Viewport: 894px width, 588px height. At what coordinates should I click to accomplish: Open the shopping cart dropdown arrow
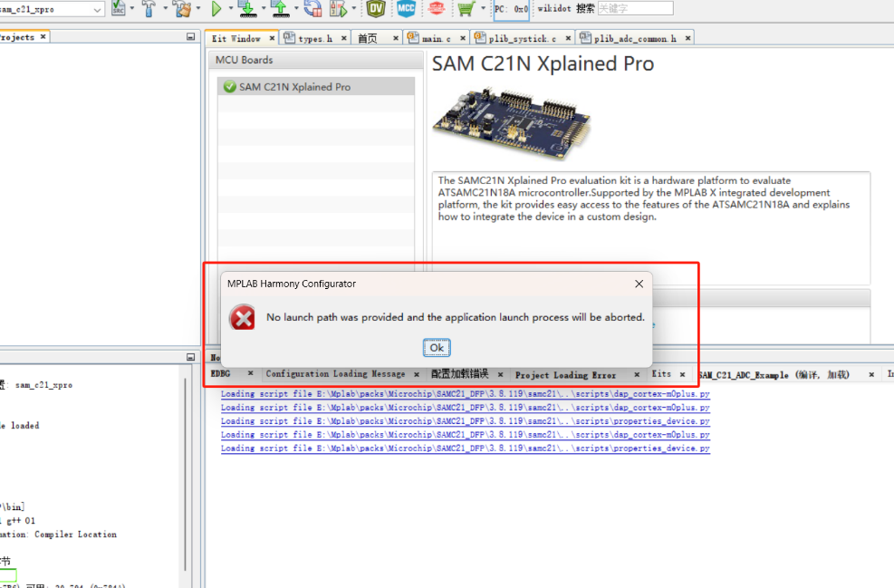coord(483,8)
